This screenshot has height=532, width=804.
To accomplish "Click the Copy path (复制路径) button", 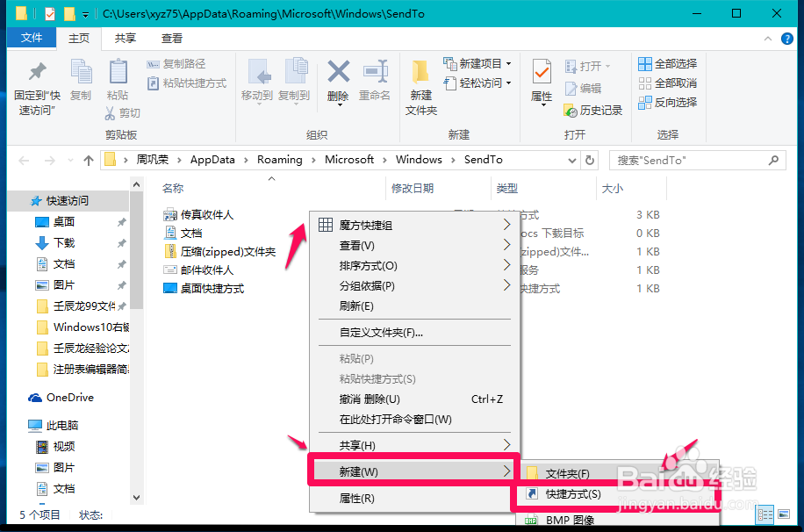I will tap(176, 63).
